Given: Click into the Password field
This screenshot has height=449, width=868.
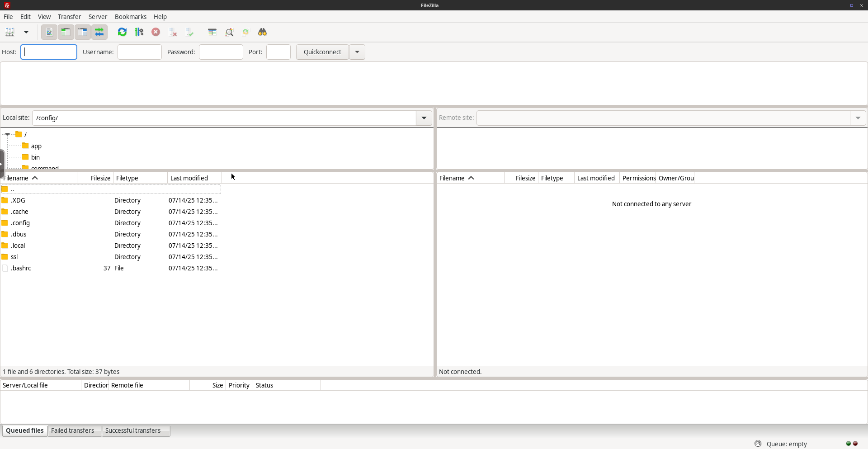Looking at the screenshot, I should click(221, 52).
